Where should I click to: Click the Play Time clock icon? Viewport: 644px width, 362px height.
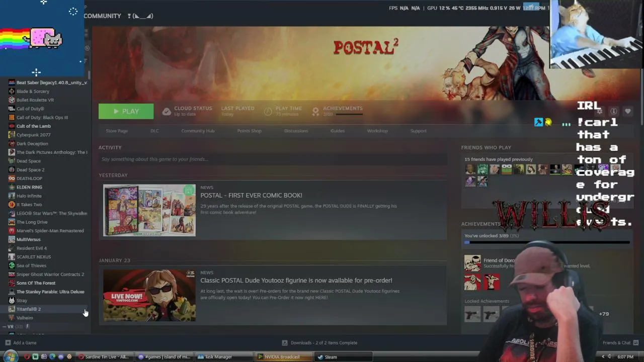(268, 111)
